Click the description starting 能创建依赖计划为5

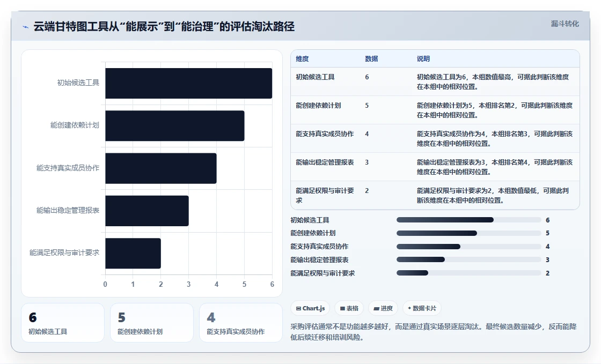tap(495, 110)
